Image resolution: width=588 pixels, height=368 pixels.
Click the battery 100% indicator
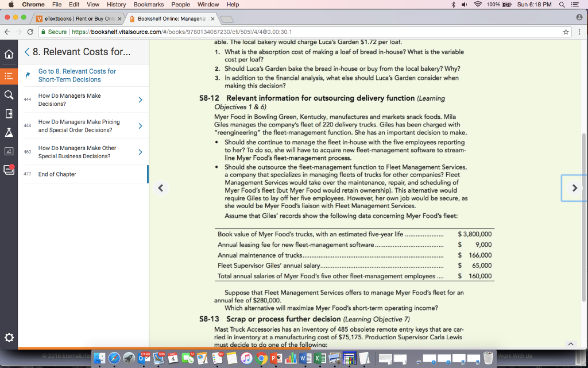(499, 5)
